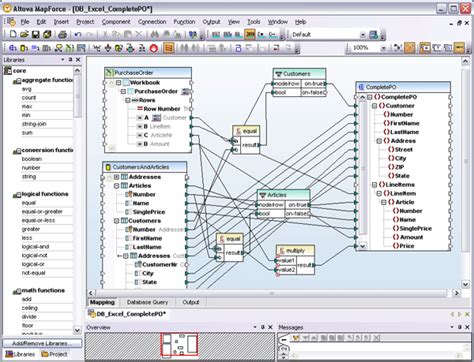Open the 100% zoom dropdown
The width and height of the screenshot is (474, 362).
[383, 48]
